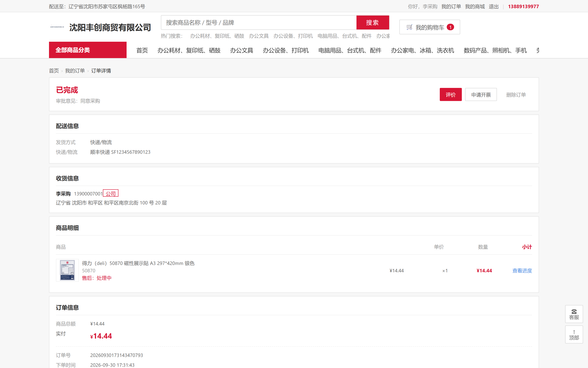The height and width of the screenshot is (368, 588).
Task: Click 我的订单 in the top bar
Action: pyautogui.click(x=451, y=7)
